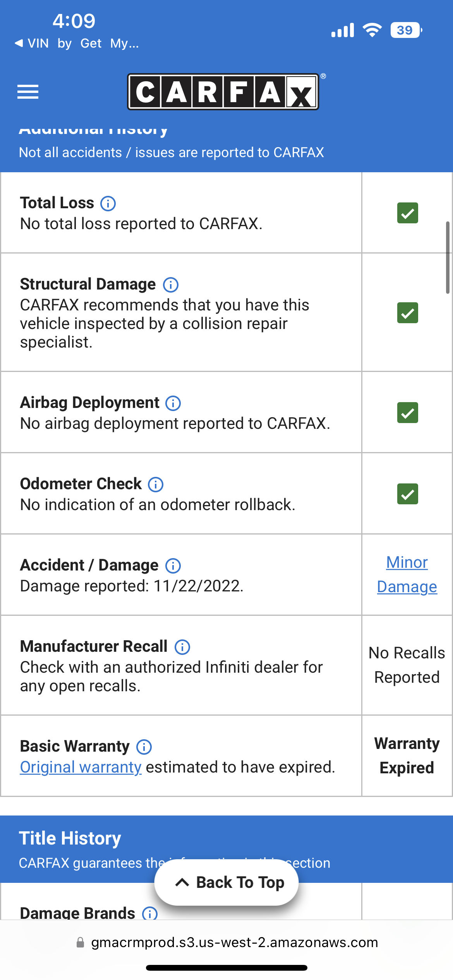Tap Airbag Deployment info icon
This screenshot has height=980, width=453.
(x=173, y=403)
